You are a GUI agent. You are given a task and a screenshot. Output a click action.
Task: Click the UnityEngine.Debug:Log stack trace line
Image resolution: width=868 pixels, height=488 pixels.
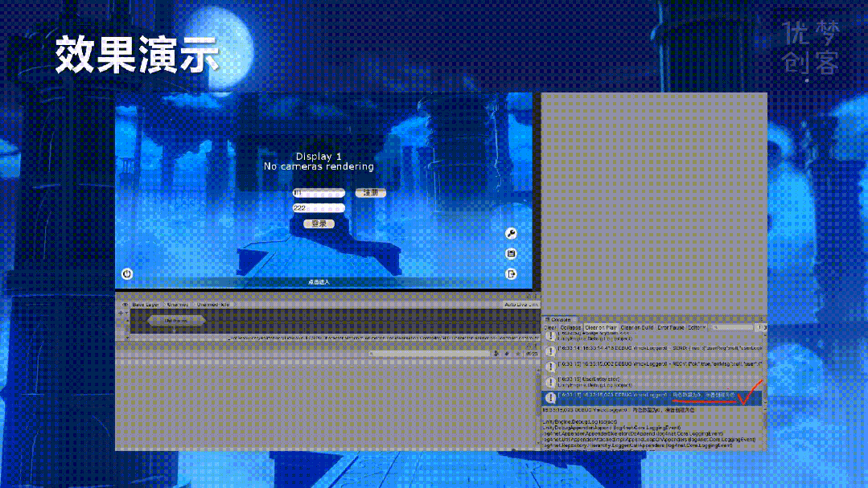pos(579,422)
